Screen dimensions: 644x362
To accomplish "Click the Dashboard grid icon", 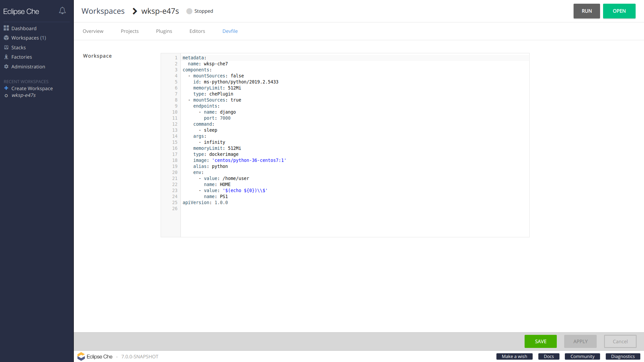I will point(6,28).
